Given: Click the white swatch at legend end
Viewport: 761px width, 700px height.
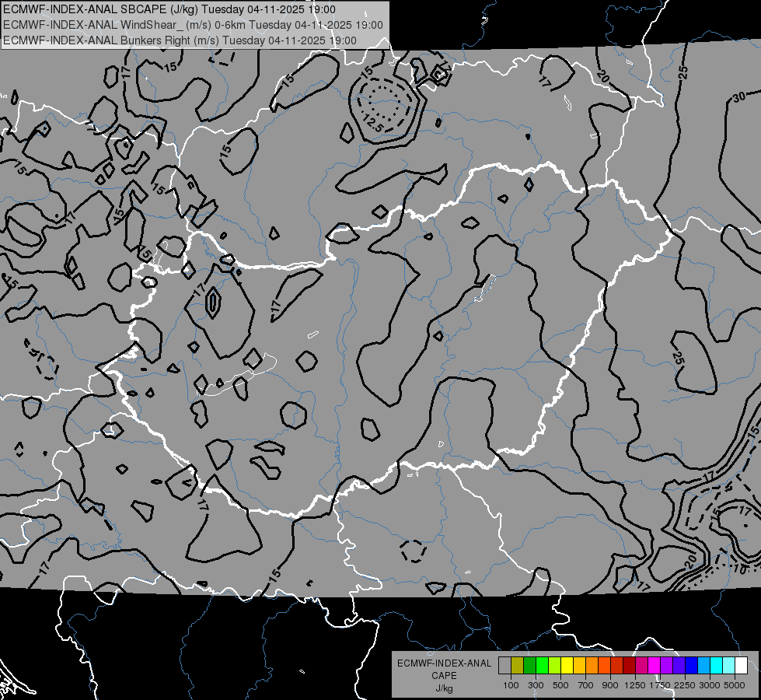Looking at the screenshot, I should click(x=741, y=666).
